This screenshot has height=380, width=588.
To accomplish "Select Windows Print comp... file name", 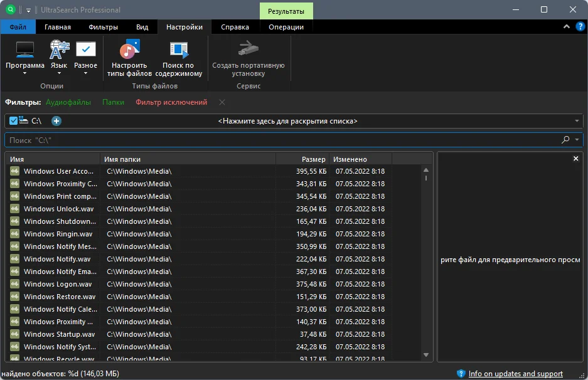I will pos(60,196).
